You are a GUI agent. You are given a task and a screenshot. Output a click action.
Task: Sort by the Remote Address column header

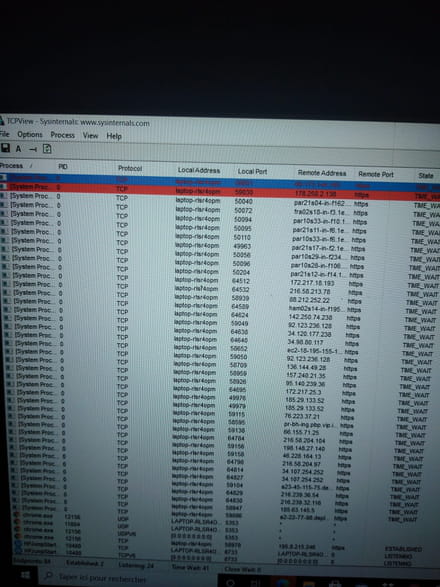[322, 173]
